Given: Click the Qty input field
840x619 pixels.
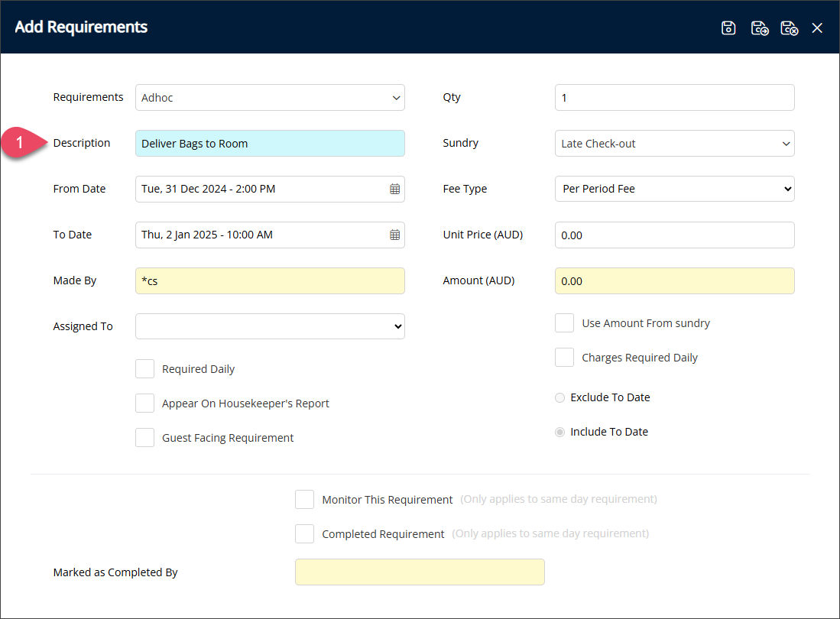Looking at the screenshot, I should pos(674,98).
